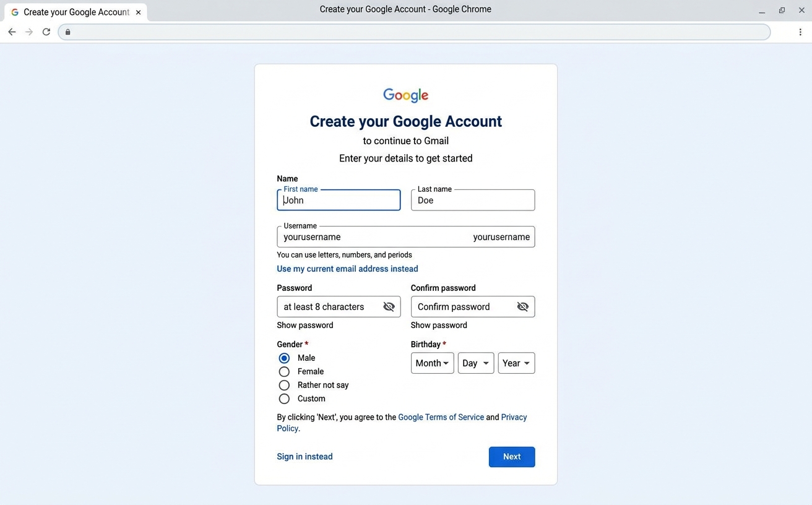This screenshot has width=812, height=505.
Task: Click the Next button
Action: click(512, 457)
